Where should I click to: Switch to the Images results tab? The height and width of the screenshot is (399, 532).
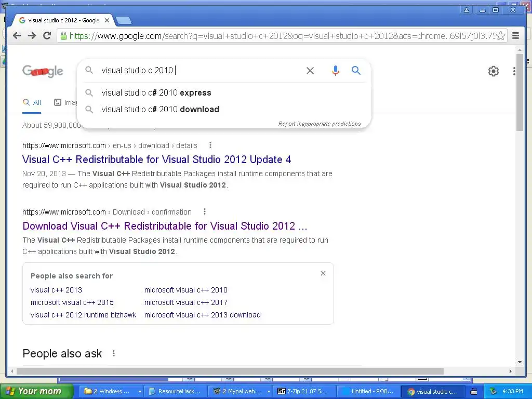66,102
